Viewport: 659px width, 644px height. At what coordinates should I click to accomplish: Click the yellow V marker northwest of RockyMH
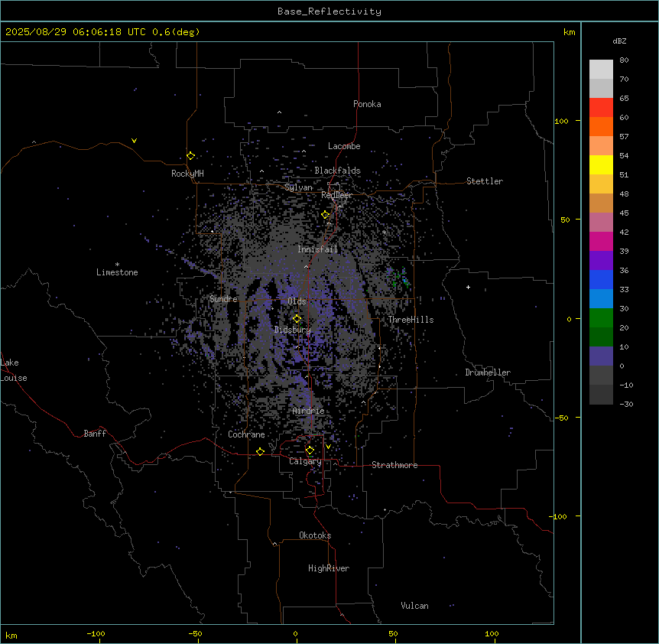pos(134,141)
